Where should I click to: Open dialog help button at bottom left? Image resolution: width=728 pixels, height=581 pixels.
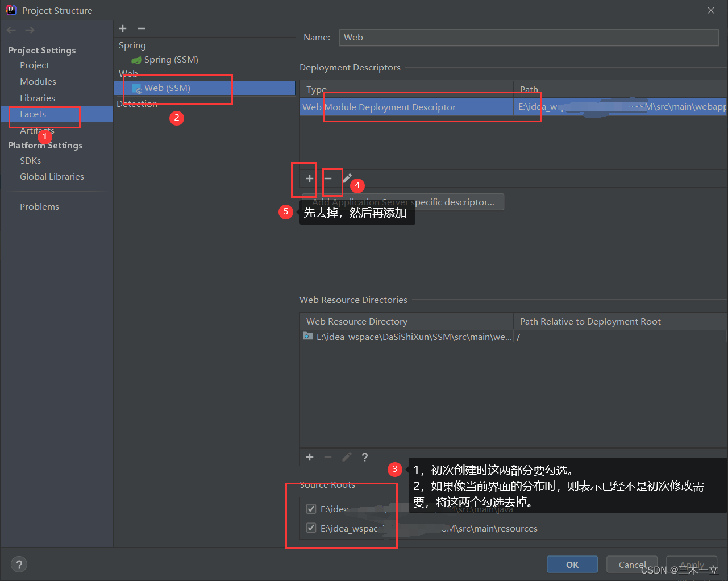pos(19,565)
